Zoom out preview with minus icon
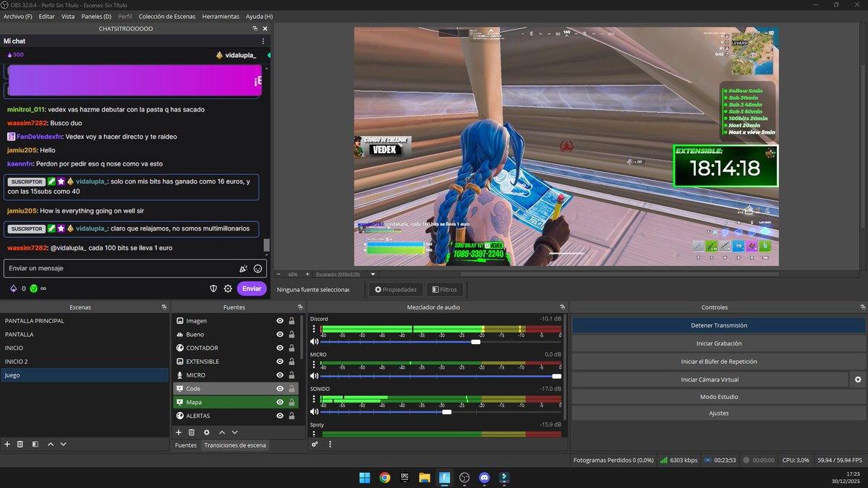868x488 pixels. 279,275
